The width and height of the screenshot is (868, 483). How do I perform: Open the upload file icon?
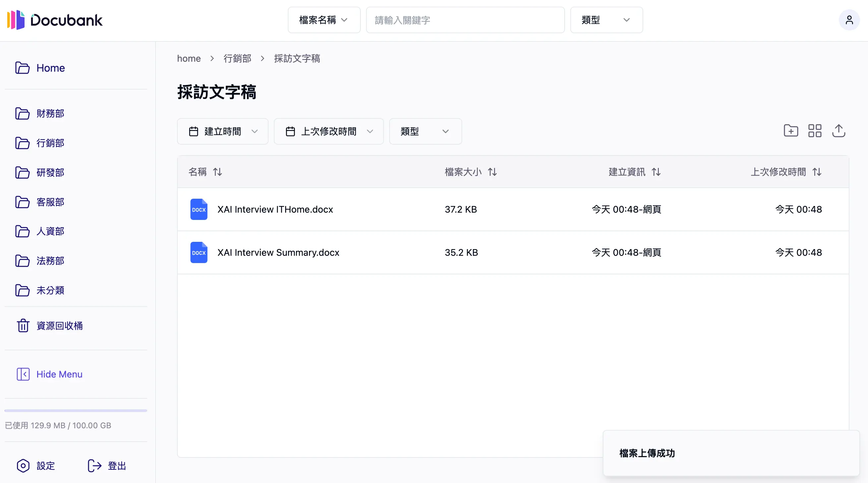[839, 131]
